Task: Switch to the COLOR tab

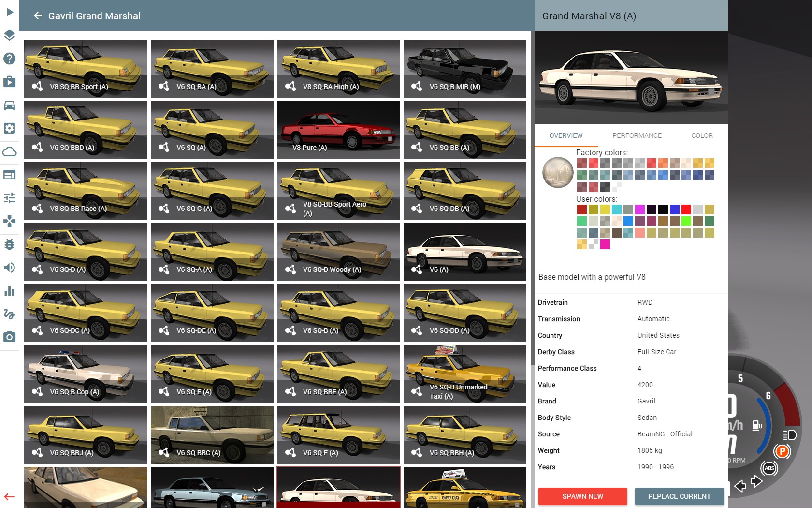Action: point(702,135)
